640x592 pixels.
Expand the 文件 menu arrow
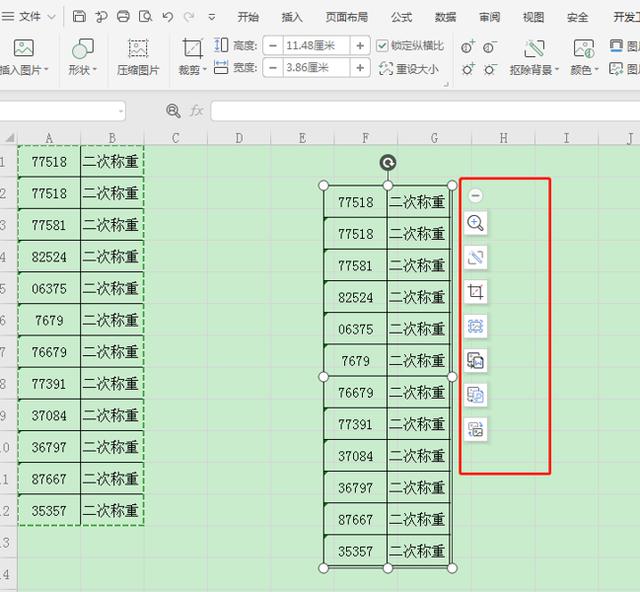[x=51, y=17]
